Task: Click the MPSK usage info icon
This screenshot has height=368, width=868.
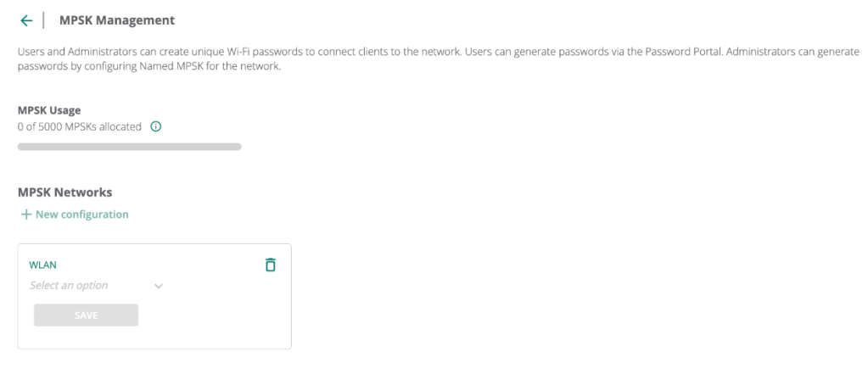Action: tap(155, 127)
